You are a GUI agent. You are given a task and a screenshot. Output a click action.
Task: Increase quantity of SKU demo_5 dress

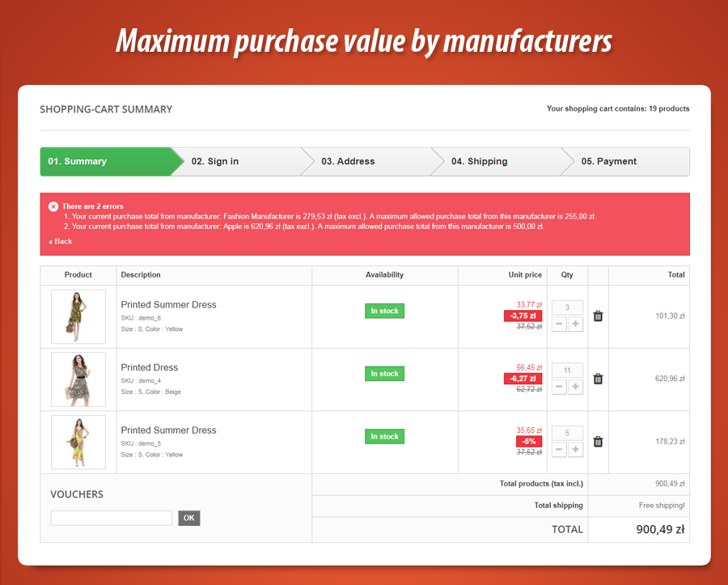click(575, 449)
